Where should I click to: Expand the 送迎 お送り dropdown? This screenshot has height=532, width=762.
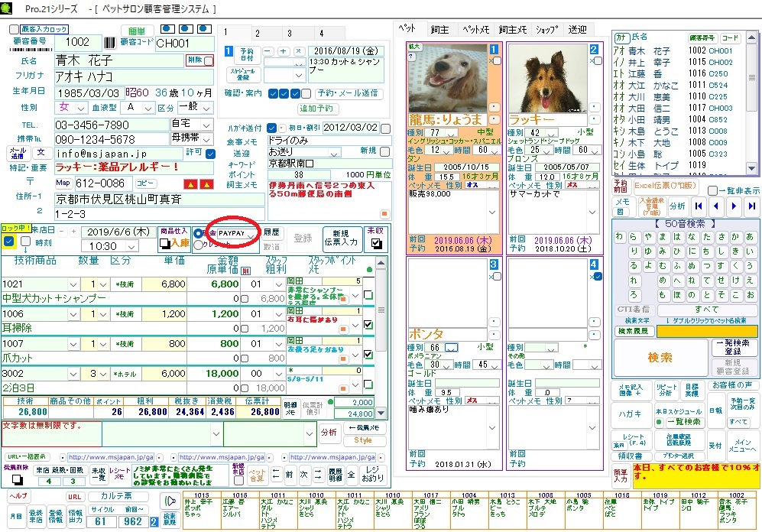point(334,154)
